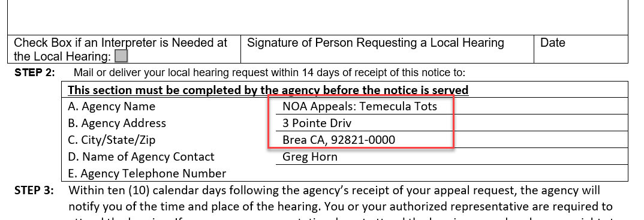The height and width of the screenshot is (220, 644).
Task: Click the 'Brea CA, 92821-0000' field
Action: tap(452, 140)
